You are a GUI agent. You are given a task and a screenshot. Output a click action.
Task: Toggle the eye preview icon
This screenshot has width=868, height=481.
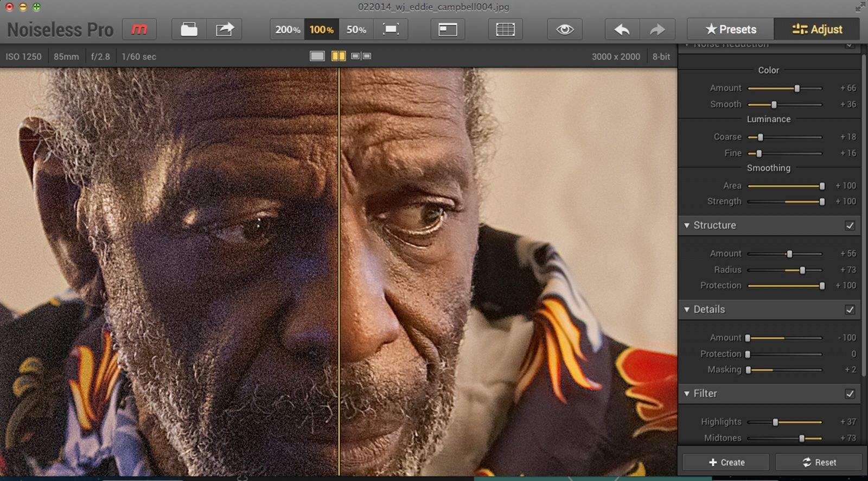tap(565, 29)
